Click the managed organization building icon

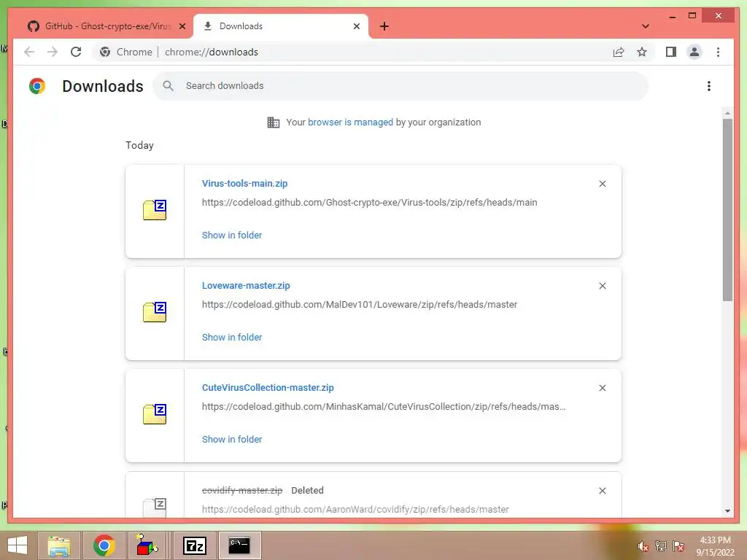point(274,122)
